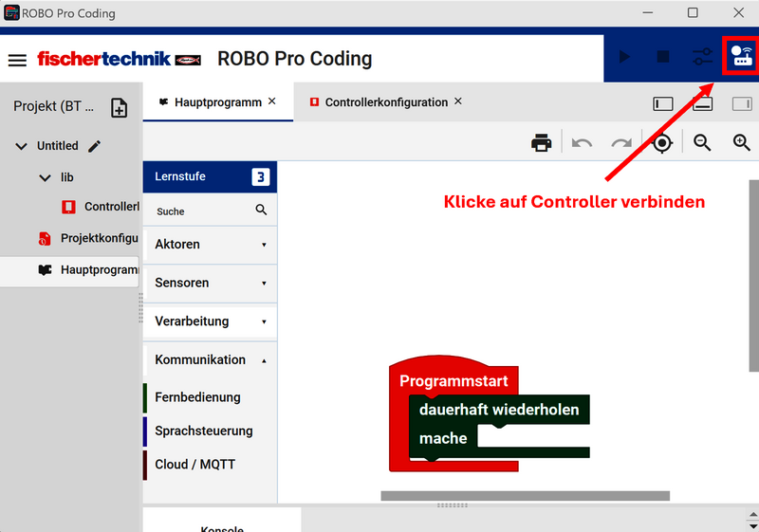
Task: Toggle the right sidebar panel layout
Action: click(x=742, y=103)
